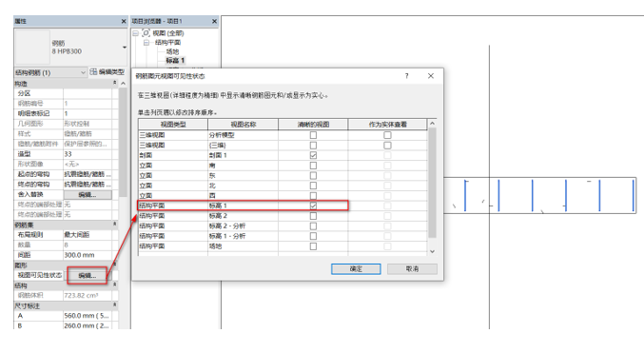Collapse the 结构平面 tree node
This screenshot has height=353, width=644.
(x=146, y=42)
